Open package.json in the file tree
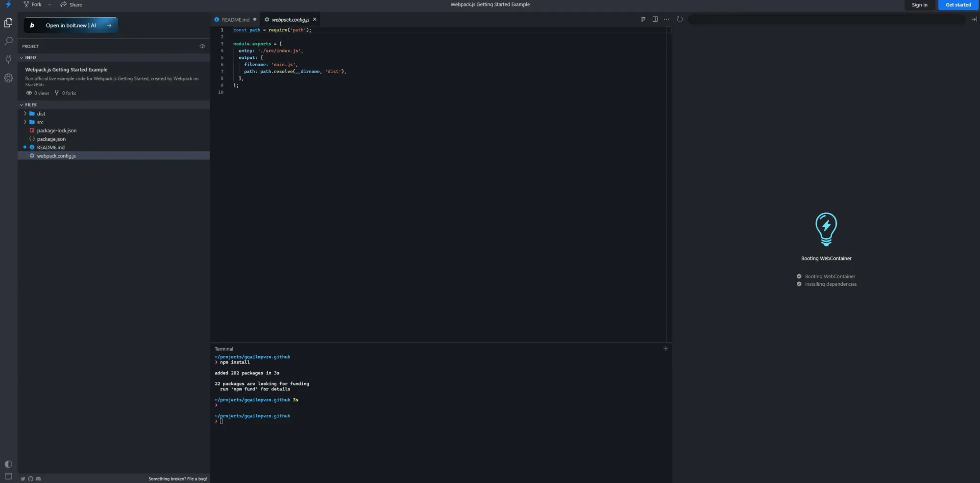This screenshot has width=980, height=483. [x=114, y=139]
